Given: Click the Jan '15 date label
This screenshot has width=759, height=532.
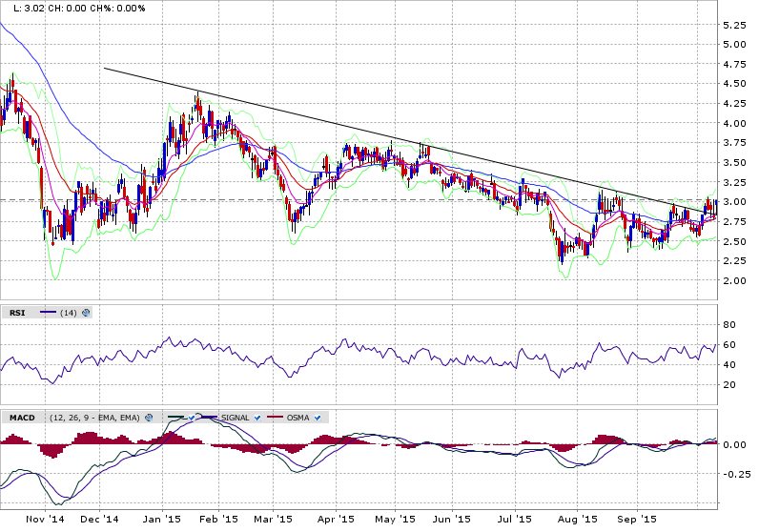Looking at the screenshot, I should (156, 520).
